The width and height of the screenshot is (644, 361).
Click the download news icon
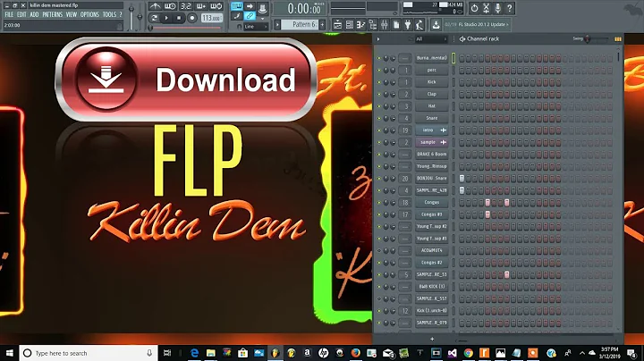[436, 25]
